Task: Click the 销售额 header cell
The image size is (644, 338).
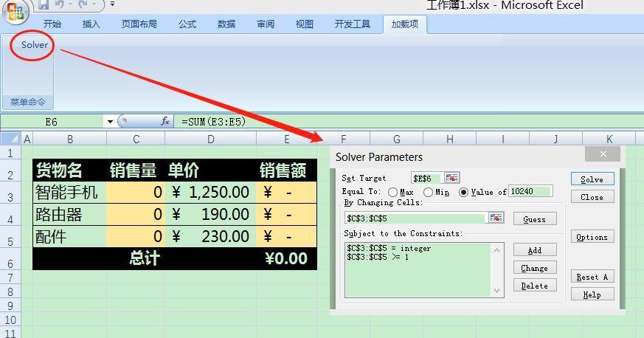Action: [x=287, y=170]
